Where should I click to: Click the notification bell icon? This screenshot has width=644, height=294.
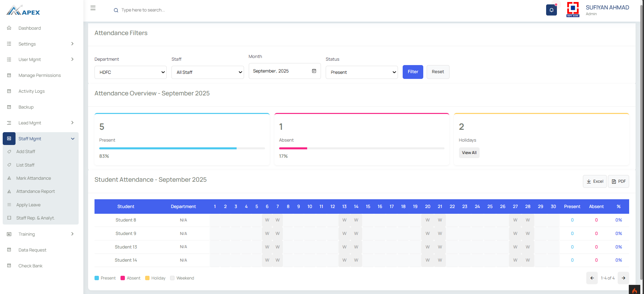(551, 10)
